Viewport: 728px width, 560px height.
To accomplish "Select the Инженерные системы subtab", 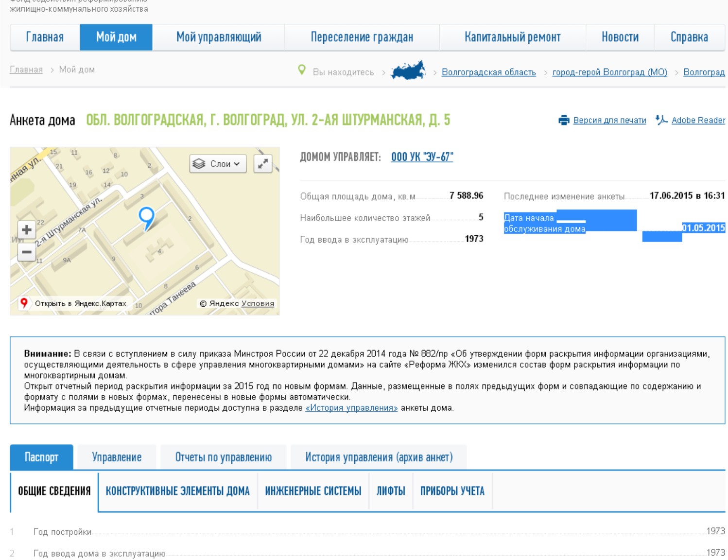I will [313, 491].
